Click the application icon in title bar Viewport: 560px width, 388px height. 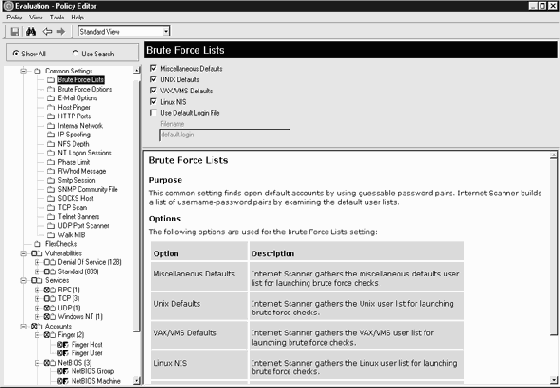[8, 6]
